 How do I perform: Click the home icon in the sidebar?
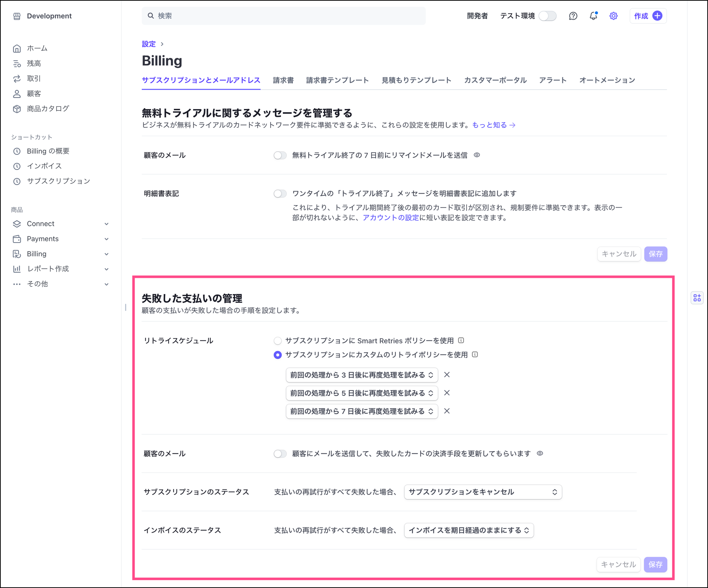(17, 48)
